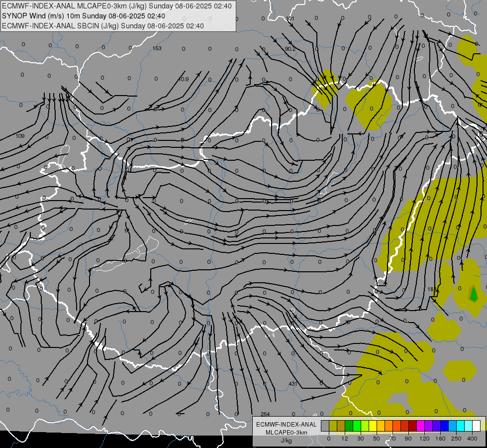This screenshot has width=487, height=448.
Task: Click the map value 153
Action: [157, 48]
